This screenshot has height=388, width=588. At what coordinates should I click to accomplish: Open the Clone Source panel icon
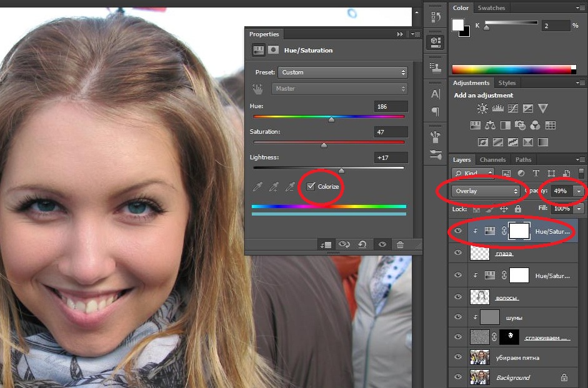click(x=436, y=68)
